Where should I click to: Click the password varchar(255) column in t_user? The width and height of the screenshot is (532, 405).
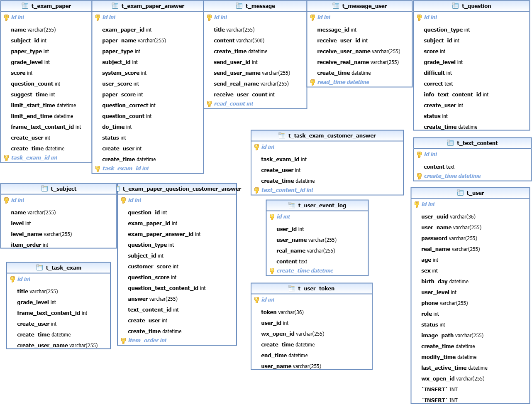tap(449, 238)
